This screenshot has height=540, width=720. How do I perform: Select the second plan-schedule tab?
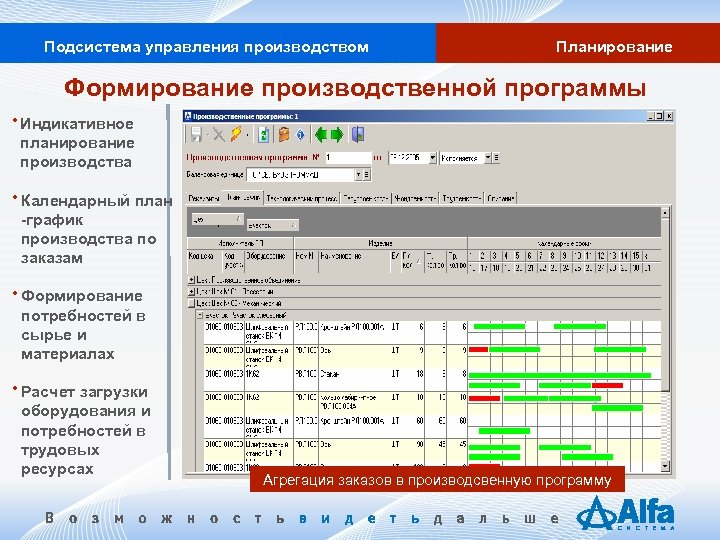pos(243,197)
